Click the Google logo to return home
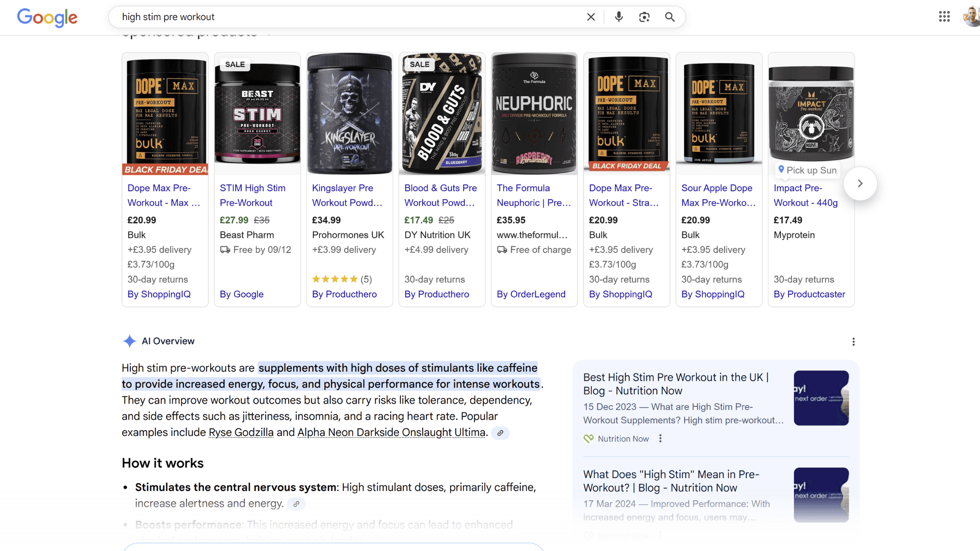The image size is (980, 551). [x=47, y=17]
